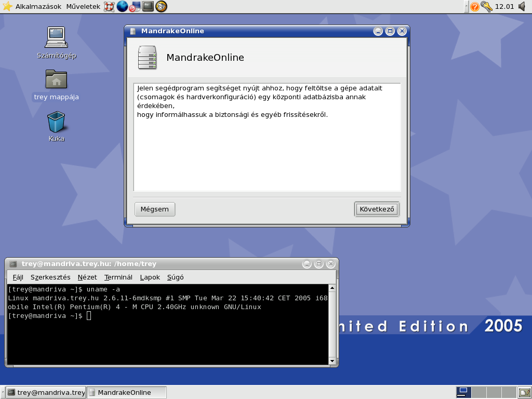This screenshot has width=532, height=399.
Task: Click the MandrakeOnline title bar menu icon
Action: coord(133,31)
